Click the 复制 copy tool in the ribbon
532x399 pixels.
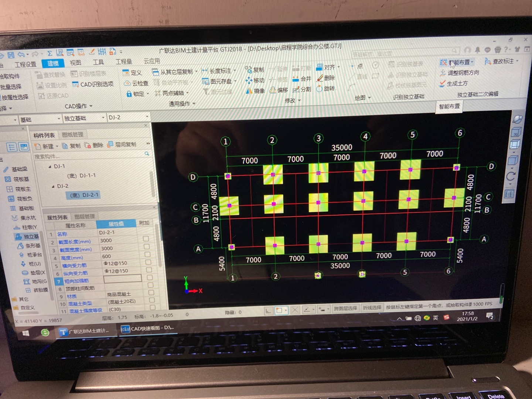coord(255,69)
